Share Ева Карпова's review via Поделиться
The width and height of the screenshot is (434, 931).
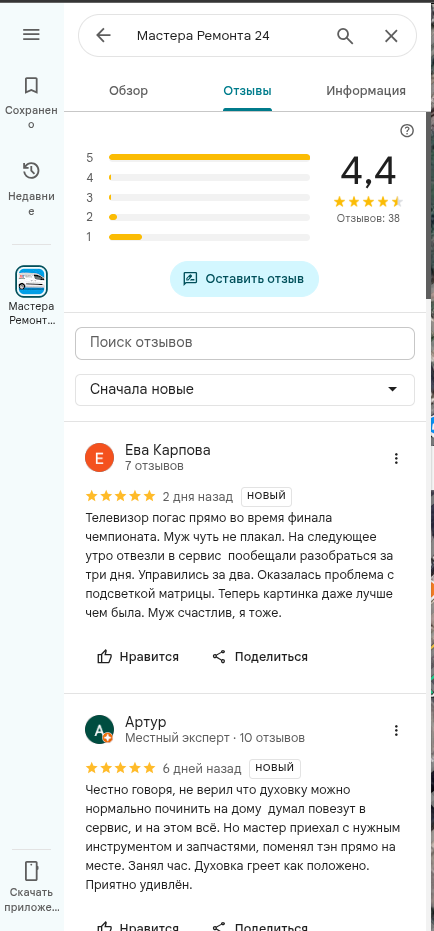tap(260, 657)
